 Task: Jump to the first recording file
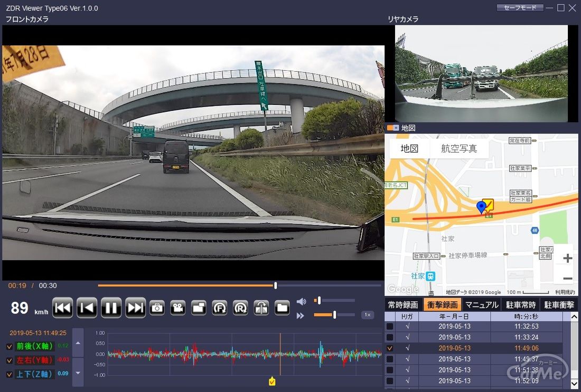tap(62, 308)
